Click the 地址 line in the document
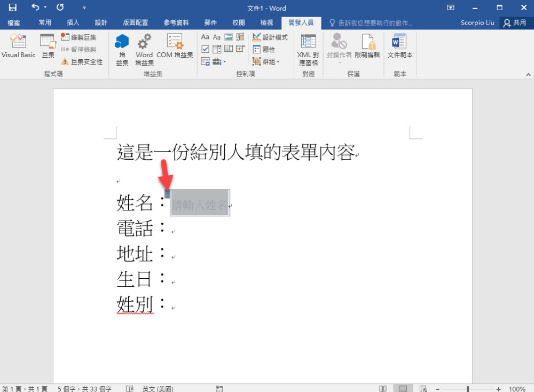This screenshot has width=534, height=392. click(141, 254)
